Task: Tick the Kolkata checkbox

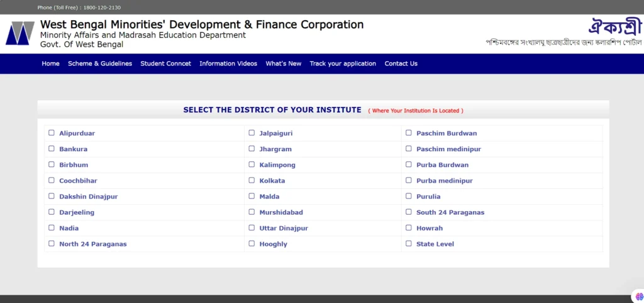Action: (x=252, y=180)
